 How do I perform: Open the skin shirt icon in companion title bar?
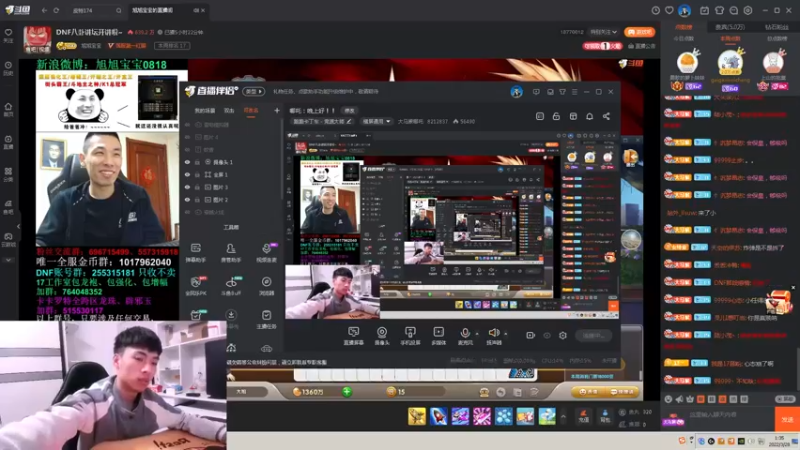click(562, 92)
